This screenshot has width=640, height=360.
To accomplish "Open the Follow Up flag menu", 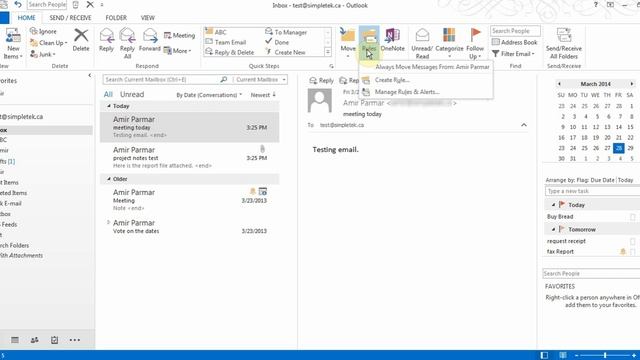I will click(x=475, y=43).
